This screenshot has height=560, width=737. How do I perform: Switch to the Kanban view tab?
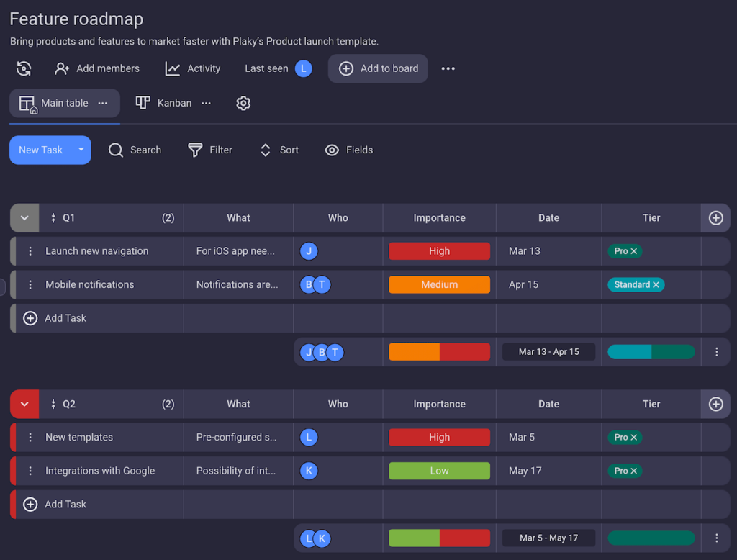tap(163, 103)
